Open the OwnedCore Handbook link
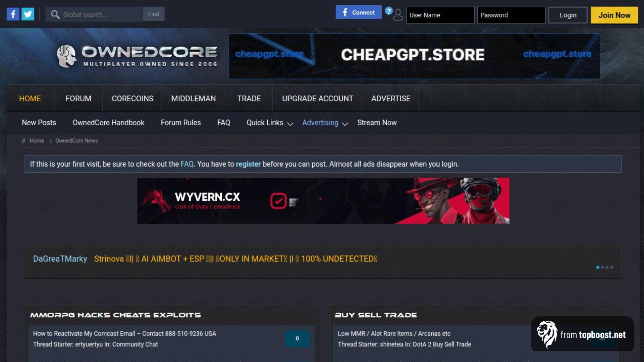 pos(108,123)
